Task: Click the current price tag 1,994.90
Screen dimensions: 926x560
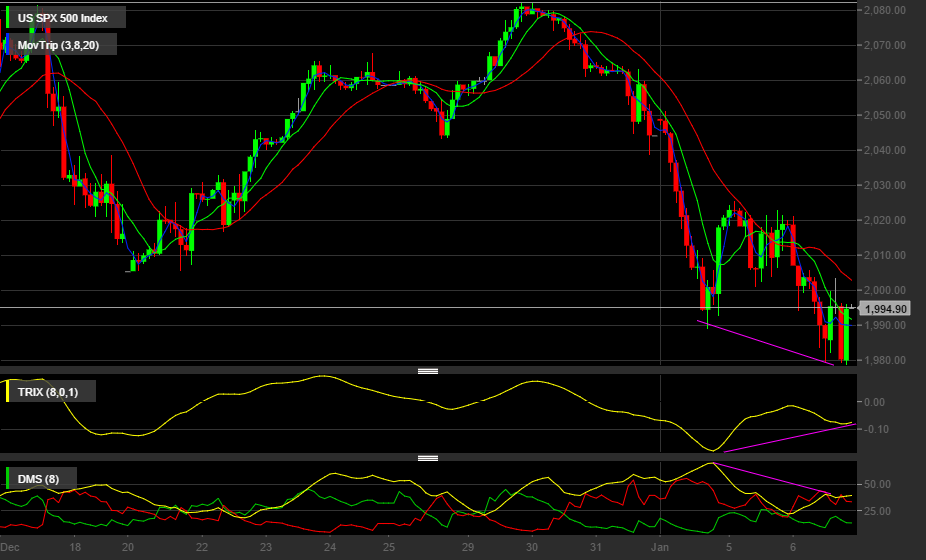Action: click(x=884, y=309)
